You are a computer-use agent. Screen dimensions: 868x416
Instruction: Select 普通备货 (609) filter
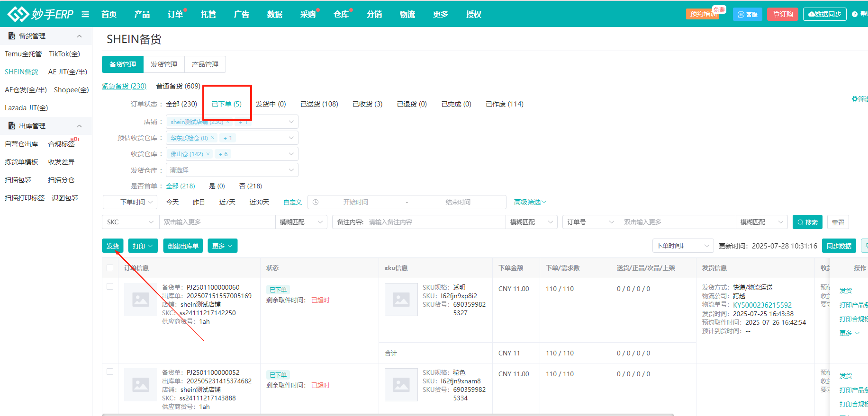pyautogui.click(x=178, y=86)
